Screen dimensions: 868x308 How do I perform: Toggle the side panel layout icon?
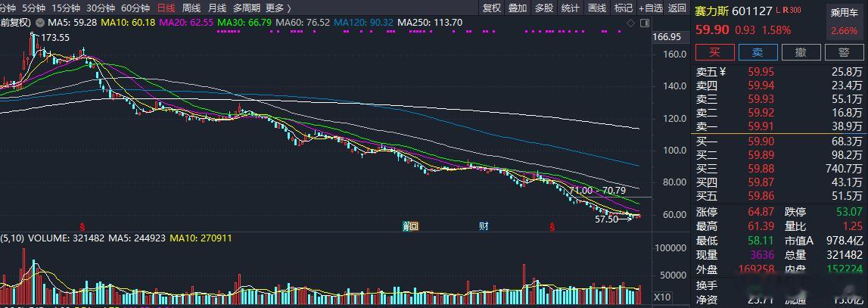[645, 23]
